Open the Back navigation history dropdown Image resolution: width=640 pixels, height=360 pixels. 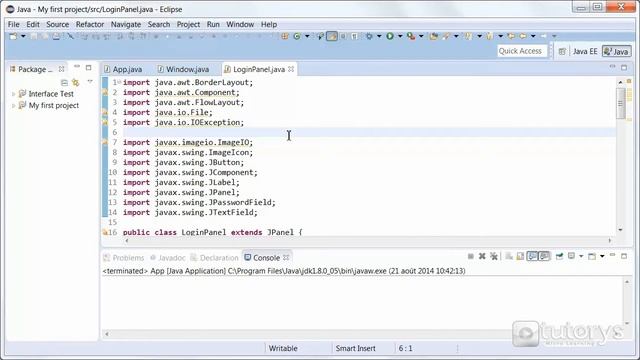tap(533, 36)
